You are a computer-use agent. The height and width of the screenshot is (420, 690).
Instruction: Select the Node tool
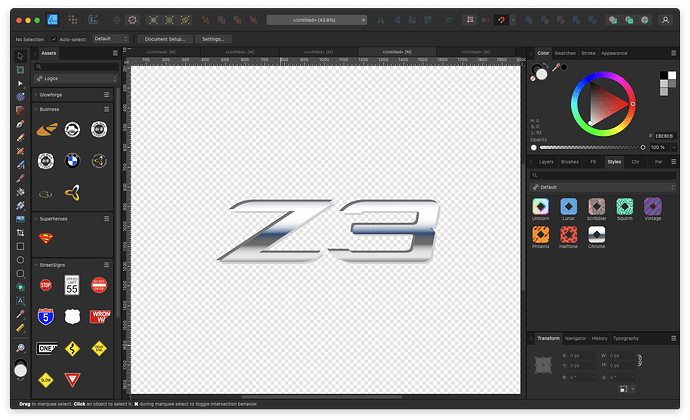coord(20,83)
